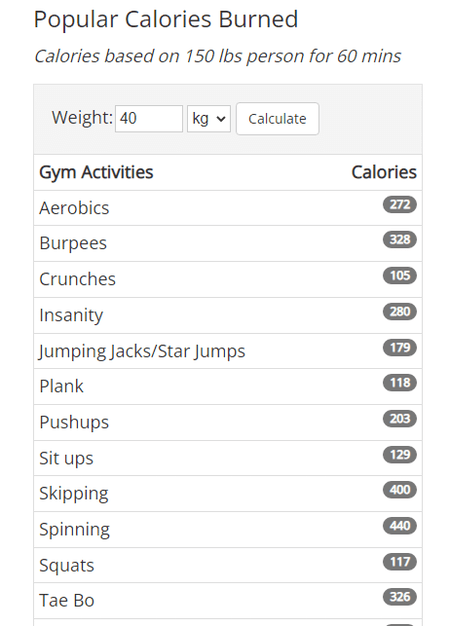Click the Burpees activity name

(x=73, y=243)
